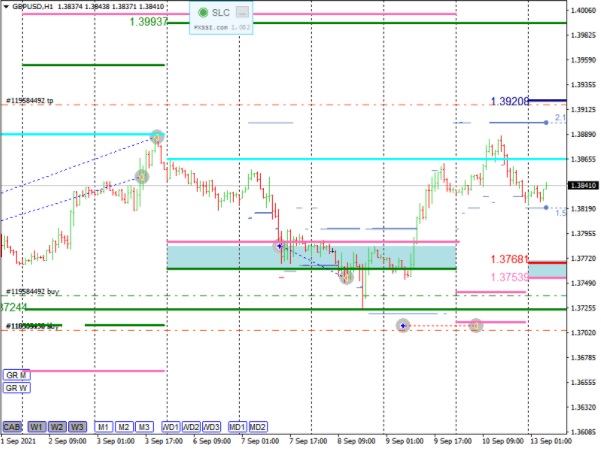Expand the MD1 levels button
This screenshot has height=451, width=601.
click(x=238, y=426)
